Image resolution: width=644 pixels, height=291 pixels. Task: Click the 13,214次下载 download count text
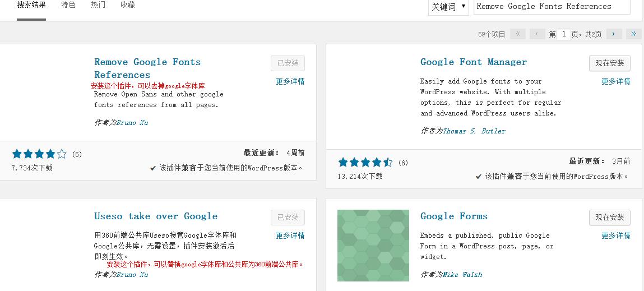click(x=360, y=176)
